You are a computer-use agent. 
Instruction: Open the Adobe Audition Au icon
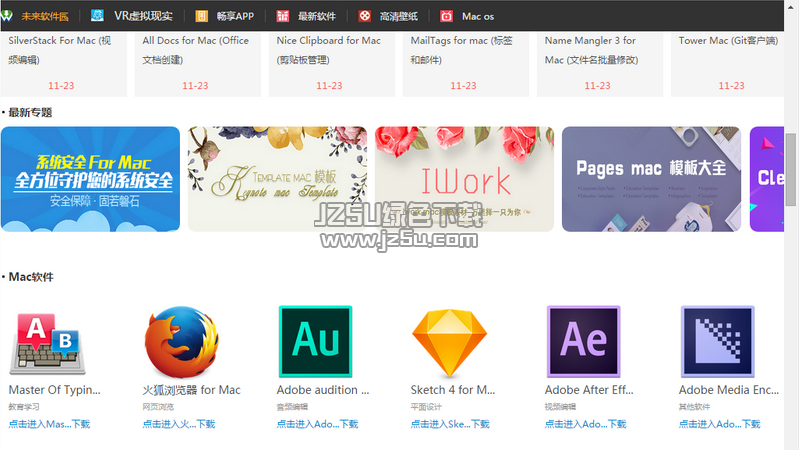[315, 341]
